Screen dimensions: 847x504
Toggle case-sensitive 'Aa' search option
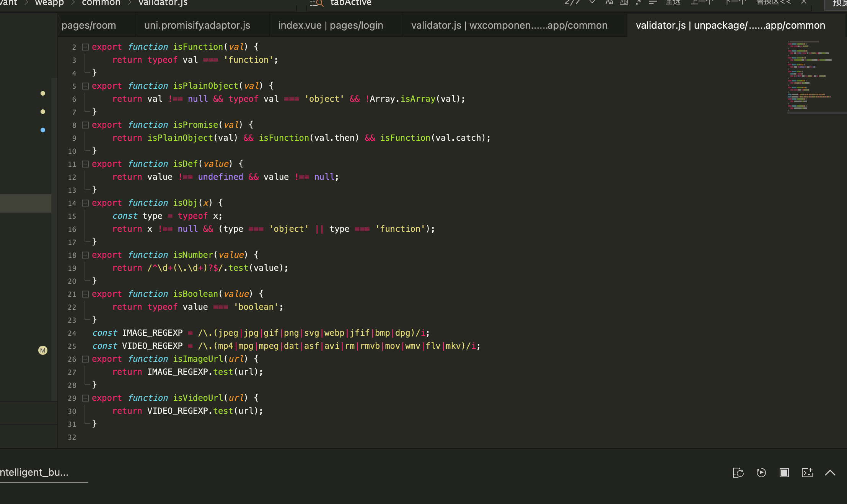point(609,2)
